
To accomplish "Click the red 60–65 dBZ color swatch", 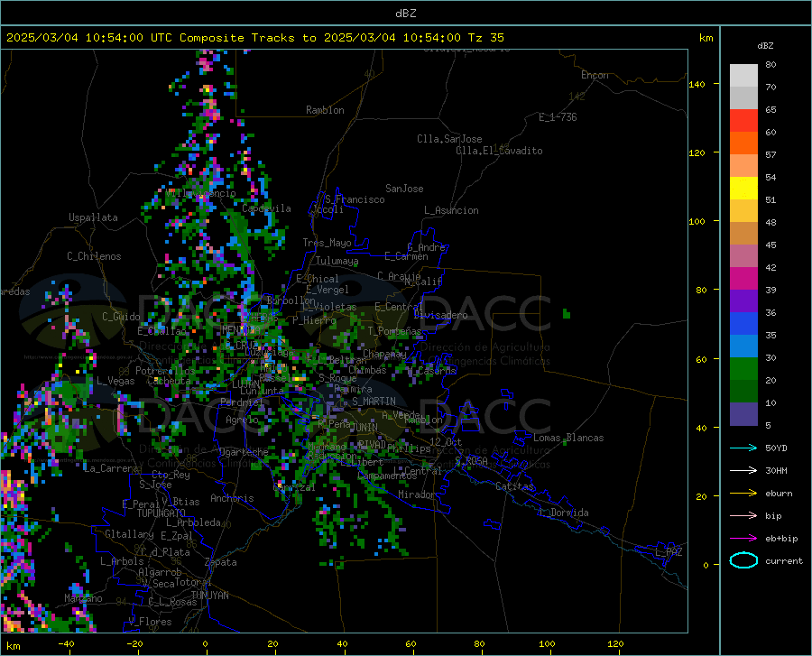I will 743,121.
